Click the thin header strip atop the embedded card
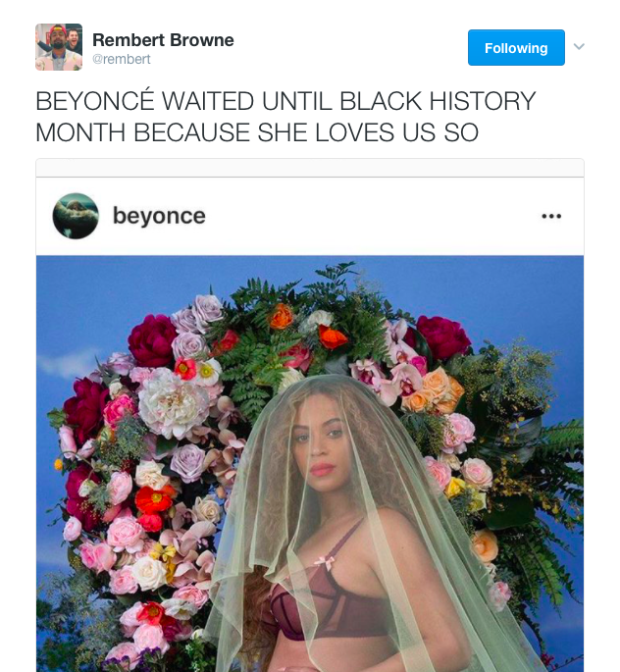Viewport: 620px width, 672px height. (x=310, y=168)
